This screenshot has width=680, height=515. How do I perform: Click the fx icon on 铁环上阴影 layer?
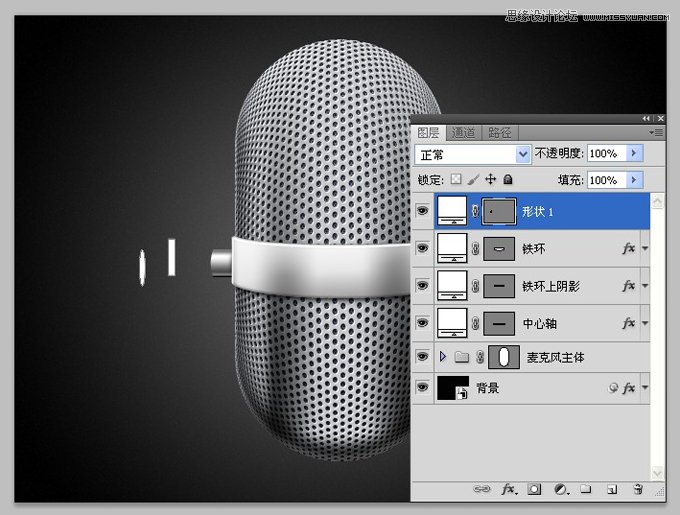tap(629, 286)
